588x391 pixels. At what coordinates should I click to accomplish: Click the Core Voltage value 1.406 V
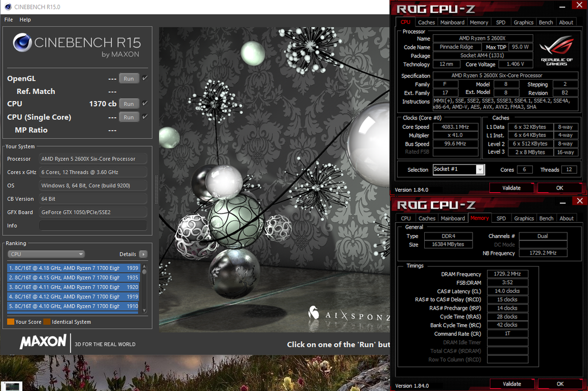[515, 64]
